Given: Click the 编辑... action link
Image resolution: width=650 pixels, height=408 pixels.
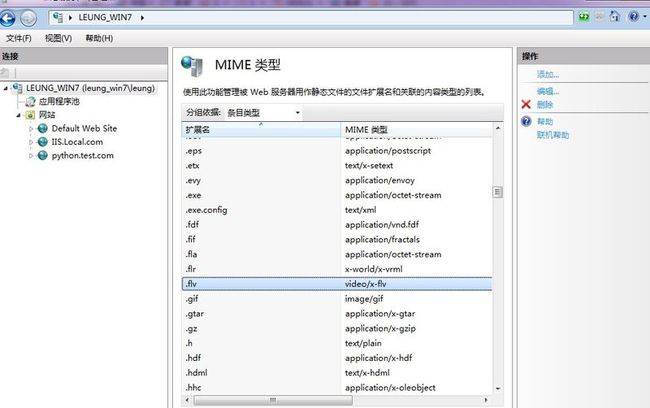Looking at the screenshot, I should click(x=548, y=91).
